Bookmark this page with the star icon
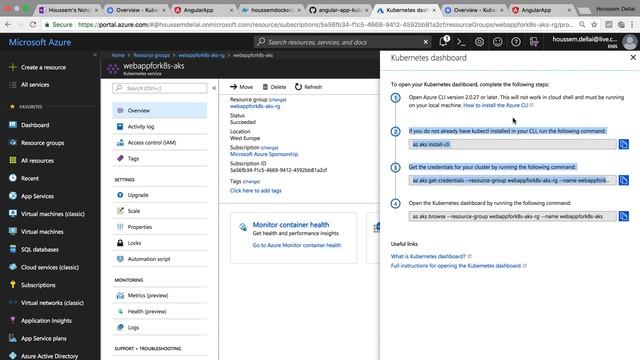The width and height of the screenshot is (640, 360). pos(594,24)
